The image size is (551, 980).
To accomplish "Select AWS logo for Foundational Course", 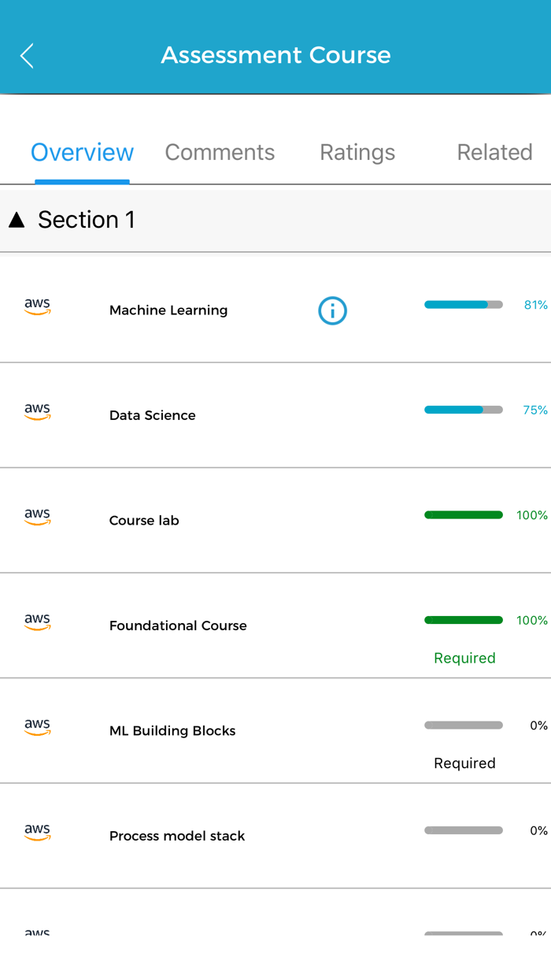I will point(37,622).
